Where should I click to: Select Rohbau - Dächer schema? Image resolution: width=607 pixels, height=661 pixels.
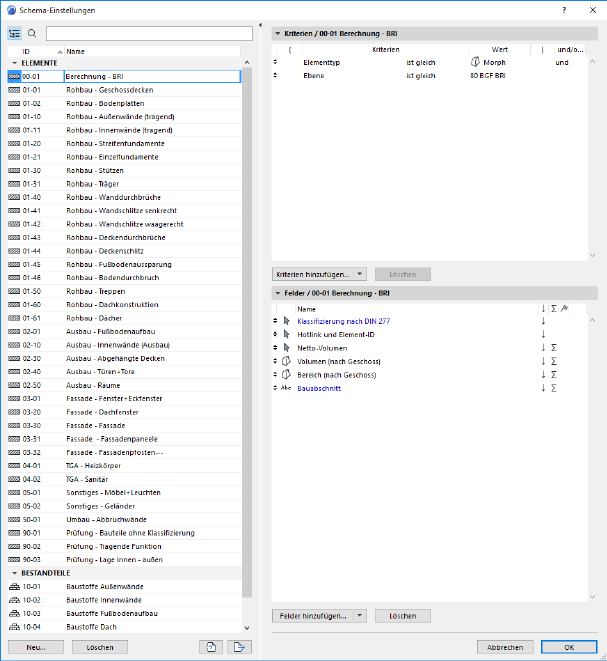point(124,318)
